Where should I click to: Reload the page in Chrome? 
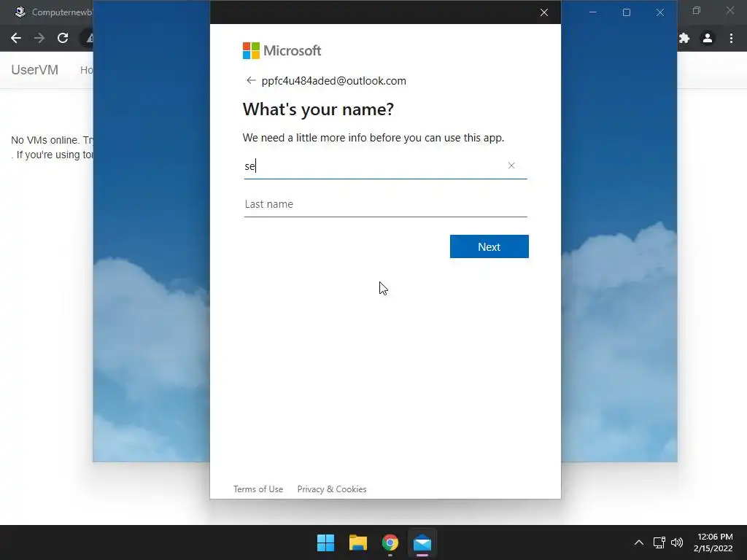click(x=63, y=38)
